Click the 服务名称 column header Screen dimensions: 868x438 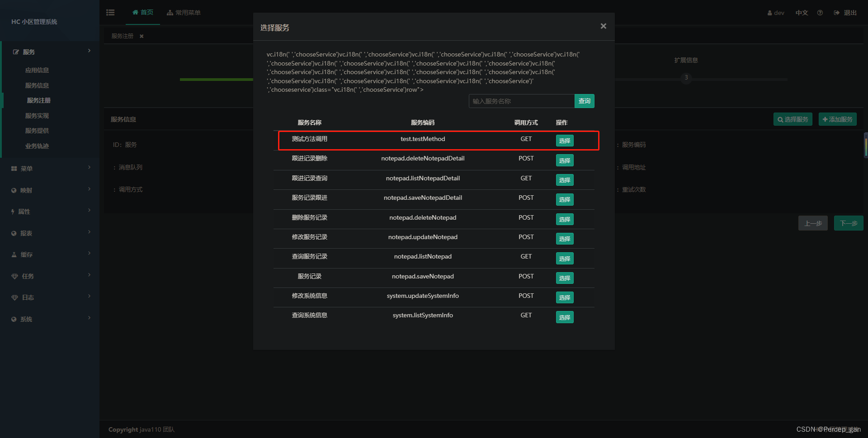310,122
